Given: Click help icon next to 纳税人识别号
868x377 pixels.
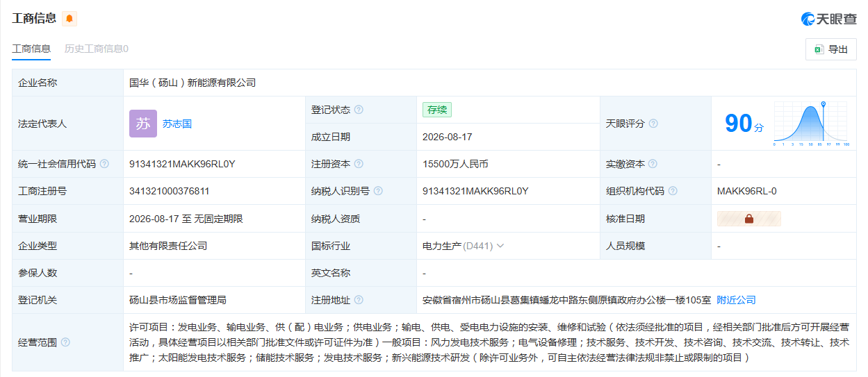Looking at the screenshot, I should pos(378,191).
